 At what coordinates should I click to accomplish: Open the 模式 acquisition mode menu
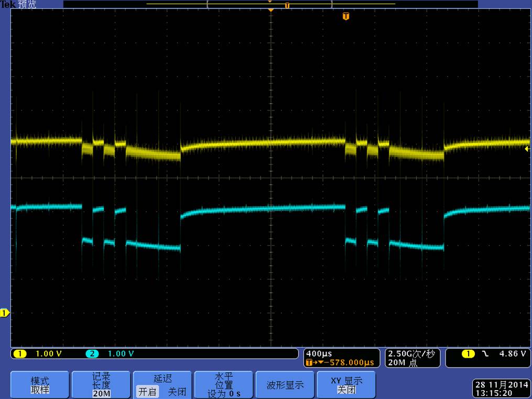[x=39, y=385]
